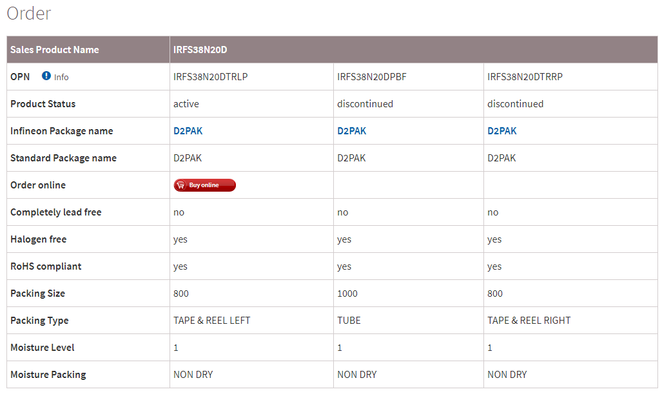671x393 pixels.
Task: Click the active product status cell
Action: pyautogui.click(x=251, y=104)
